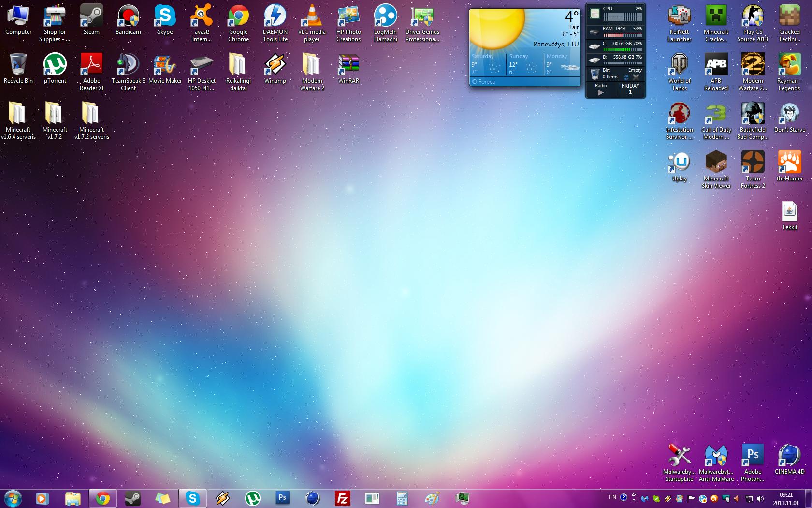Launch Team Fortress 2 shortcut
812x508 pixels.
[x=753, y=169]
